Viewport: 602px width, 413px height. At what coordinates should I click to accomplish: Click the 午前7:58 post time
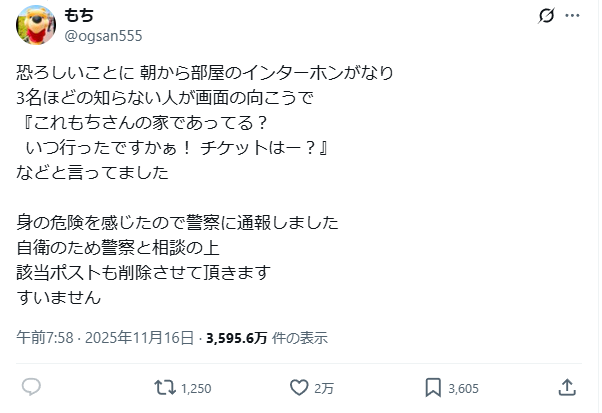click(x=44, y=337)
